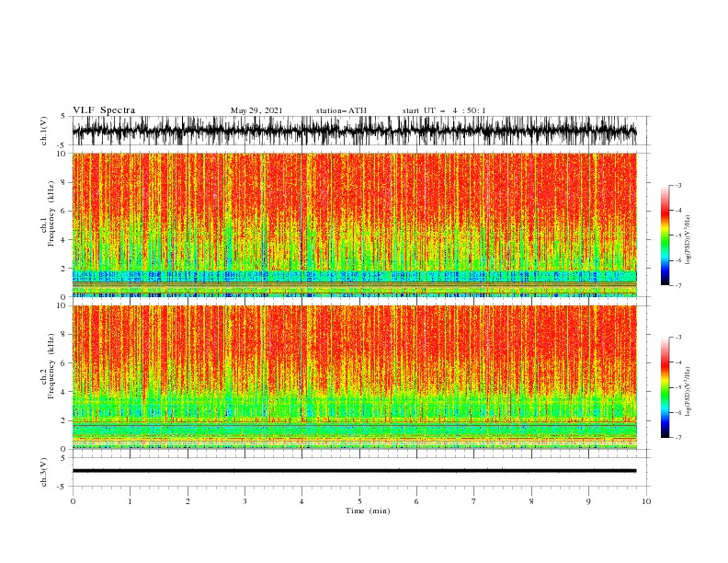Click time axis tick label "4"

pos(301,501)
